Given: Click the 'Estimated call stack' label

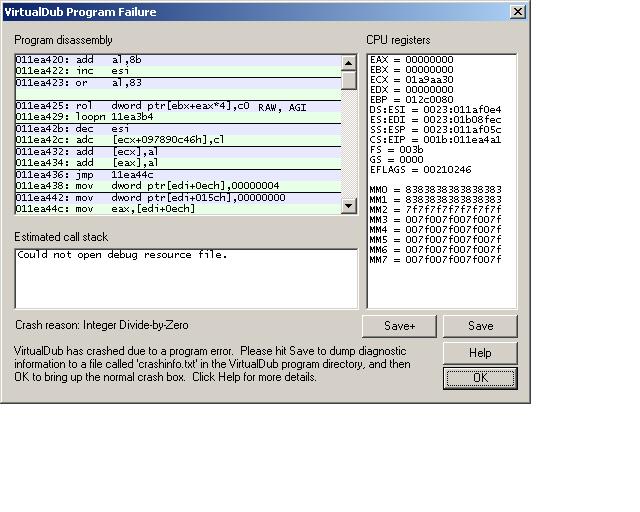Looking at the screenshot, I should [61, 237].
